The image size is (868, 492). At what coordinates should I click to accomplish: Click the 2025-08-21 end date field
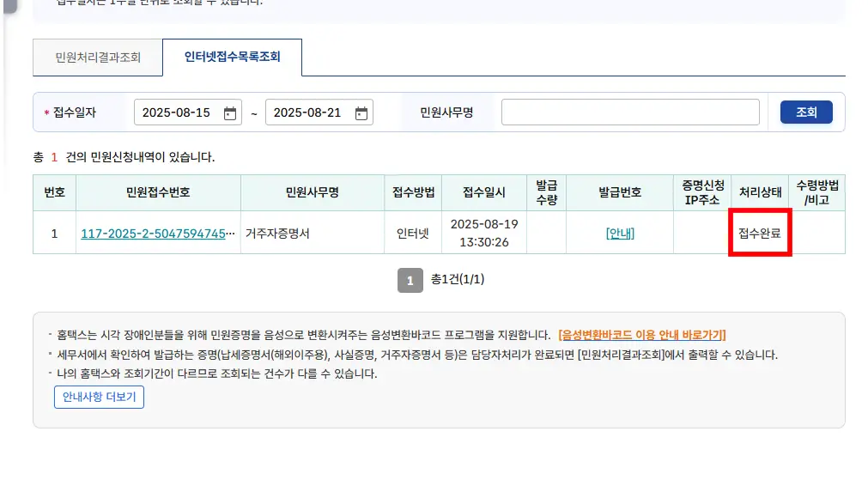click(307, 113)
